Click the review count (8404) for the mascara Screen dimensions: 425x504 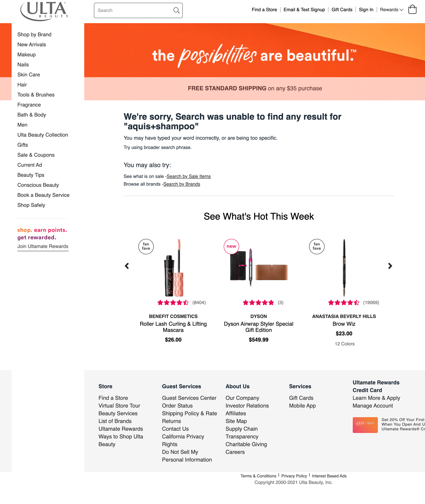(199, 303)
